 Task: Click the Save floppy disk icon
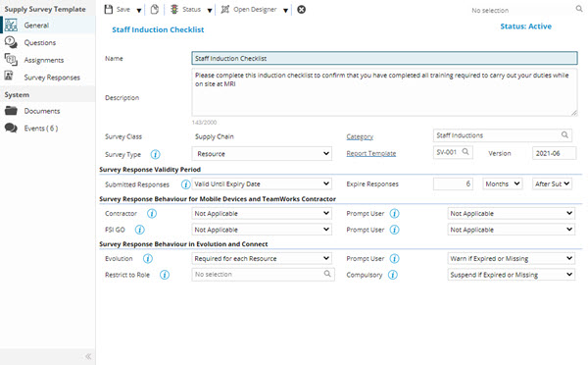coord(109,10)
